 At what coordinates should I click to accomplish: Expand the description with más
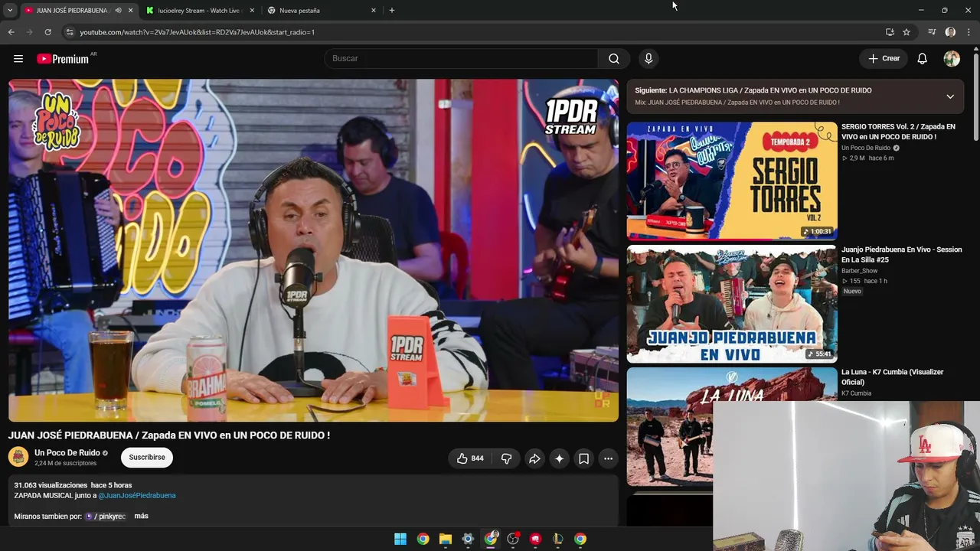click(141, 517)
